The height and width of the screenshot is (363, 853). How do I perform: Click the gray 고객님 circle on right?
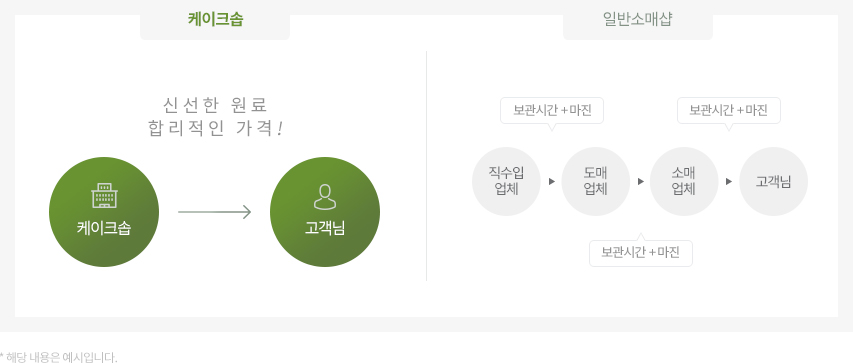[x=773, y=181]
